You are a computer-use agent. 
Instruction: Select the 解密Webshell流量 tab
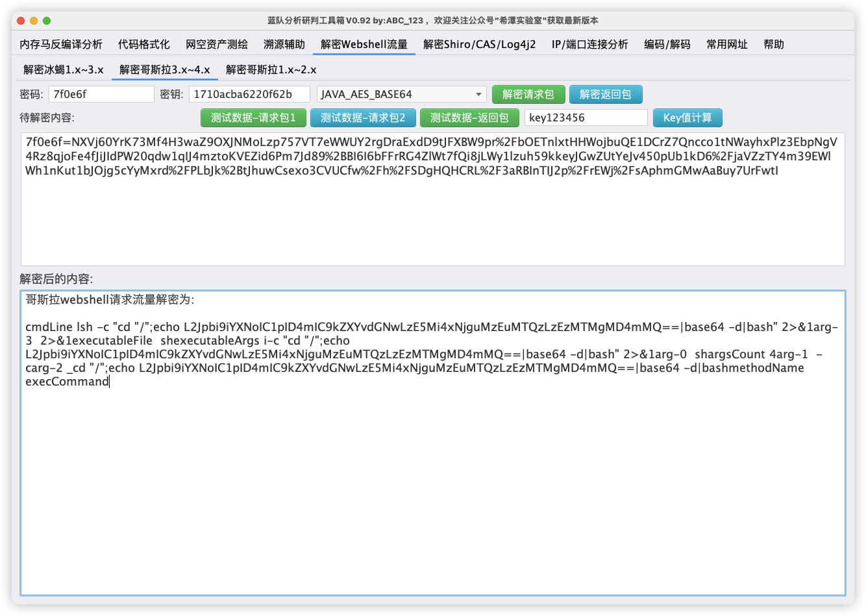(364, 44)
